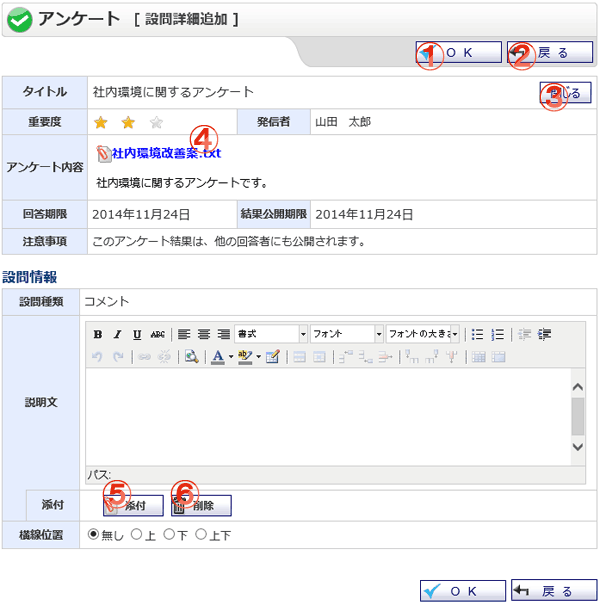Click the 削除 delete attachment button

[201, 505]
